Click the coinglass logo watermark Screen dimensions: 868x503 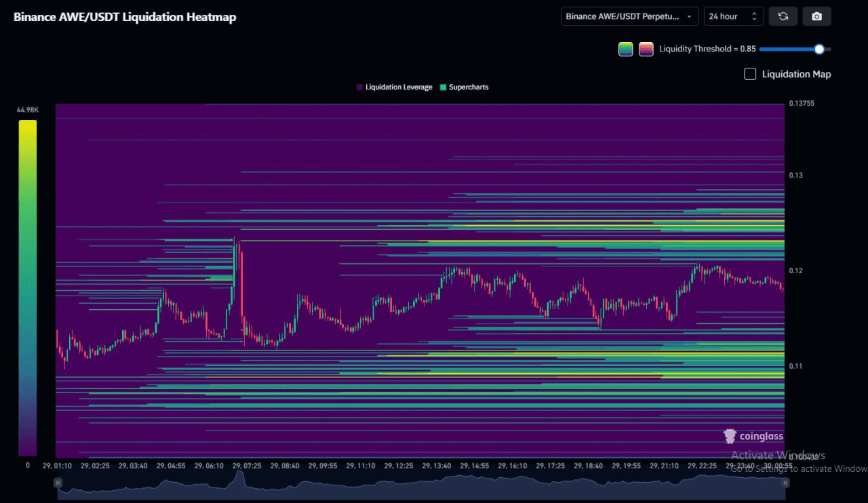pos(753,436)
